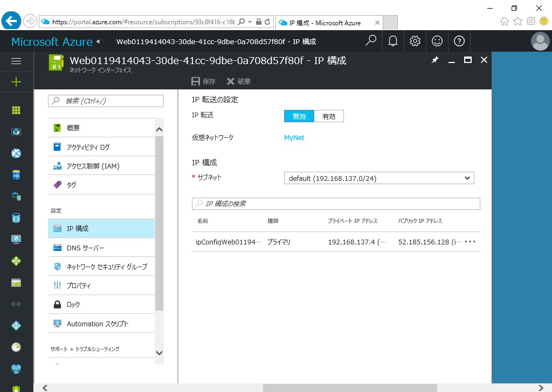Click the green plus New resource icon
Viewport: 552px width, 392px height.
(16, 82)
